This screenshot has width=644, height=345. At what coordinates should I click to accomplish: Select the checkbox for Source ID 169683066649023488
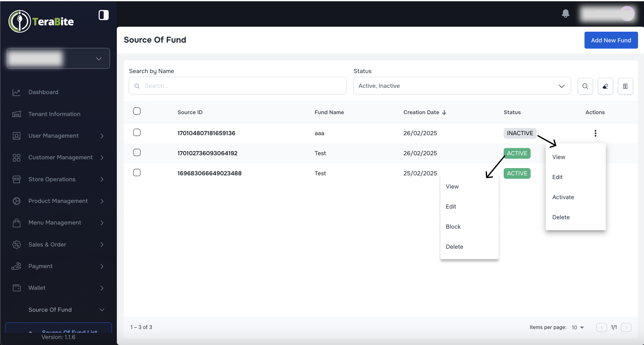click(137, 172)
